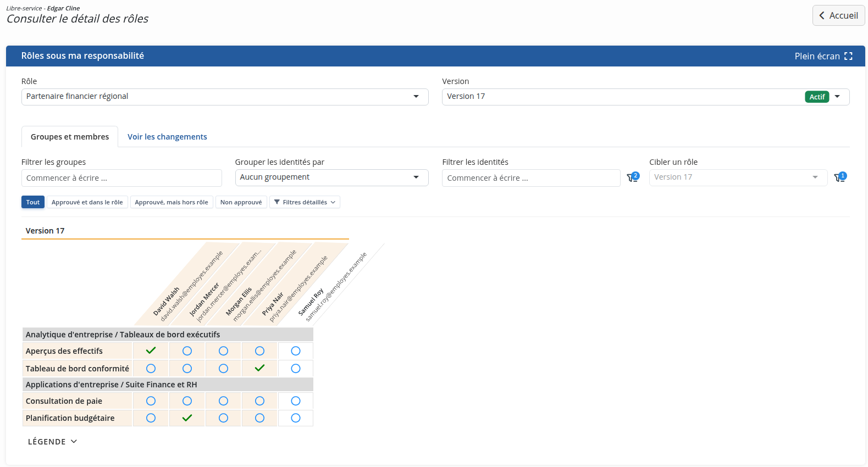Toggle Samuel Roy's circle for Tableau de bord conformité
The height and width of the screenshot is (467, 868).
(296, 369)
